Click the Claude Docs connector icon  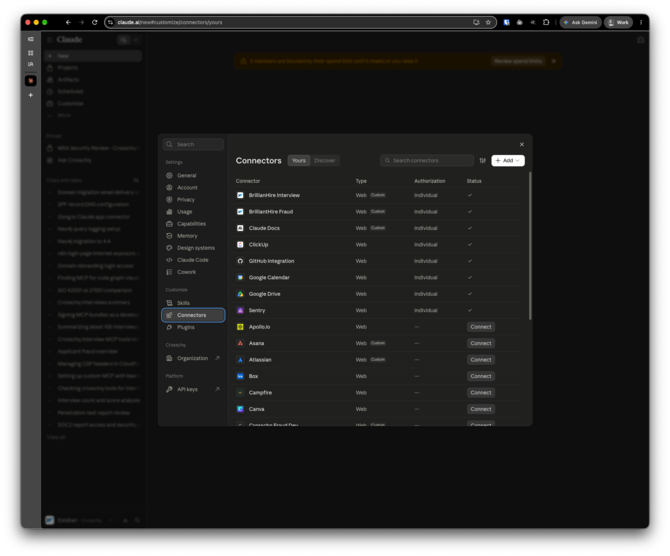click(x=240, y=228)
